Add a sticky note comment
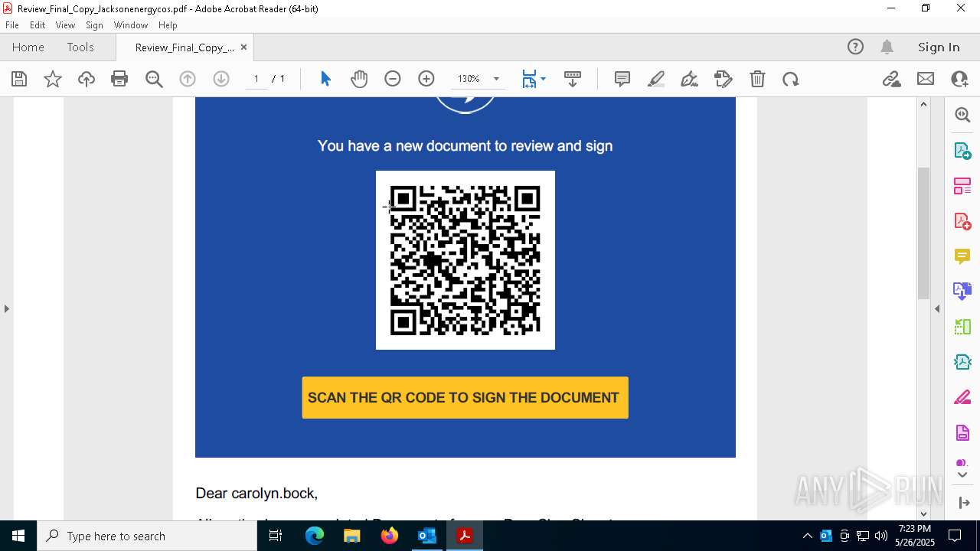 pos(622,79)
